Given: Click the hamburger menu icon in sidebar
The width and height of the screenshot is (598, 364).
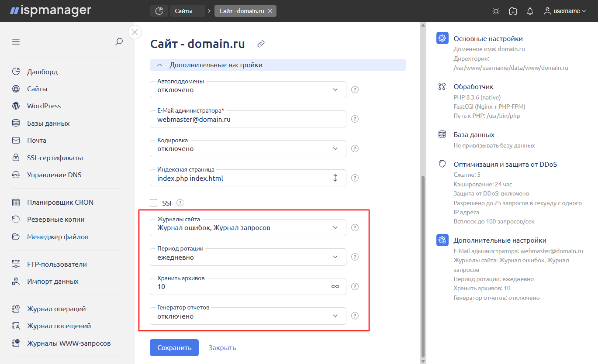Looking at the screenshot, I should (16, 42).
